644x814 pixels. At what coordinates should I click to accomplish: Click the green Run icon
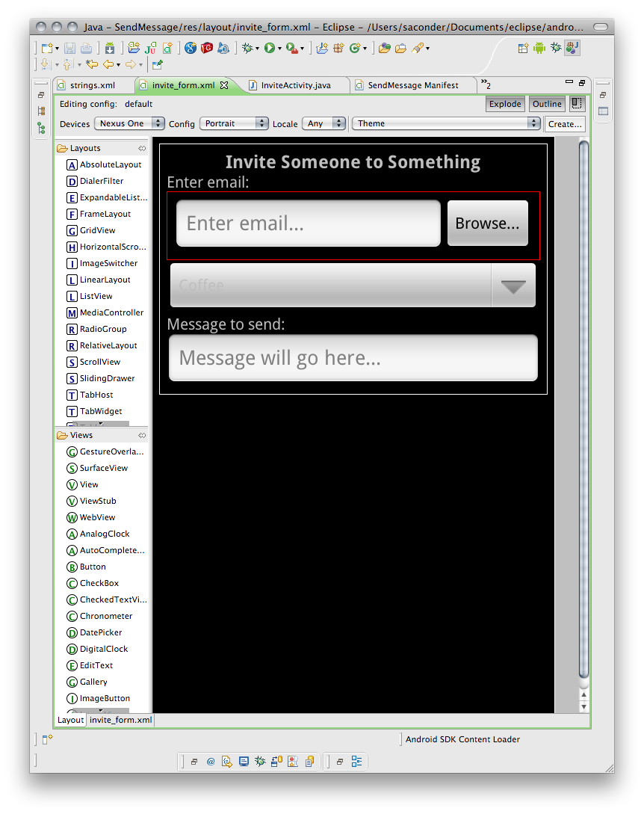point(269,49)
